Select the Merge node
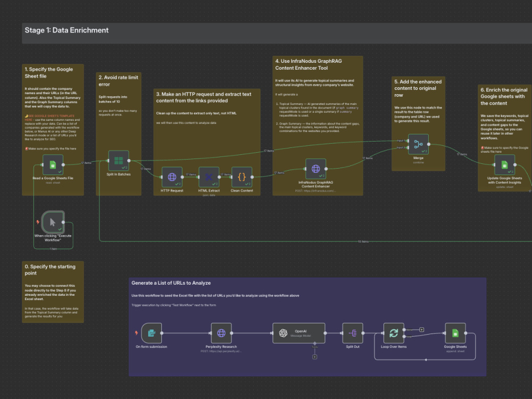532x399 pixels. point(418,144)
